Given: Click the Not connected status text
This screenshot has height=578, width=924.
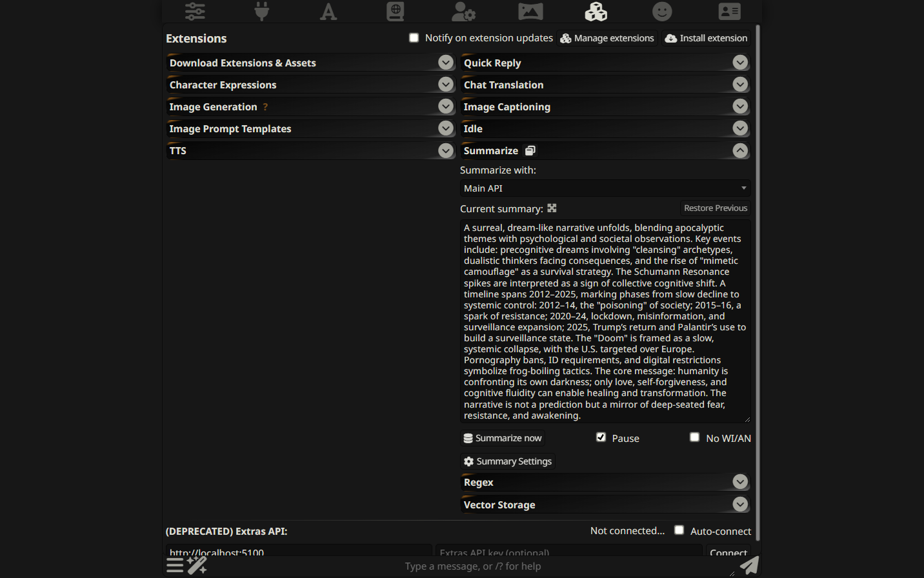Looking at the screenshot, I should (x=627, y=531).
